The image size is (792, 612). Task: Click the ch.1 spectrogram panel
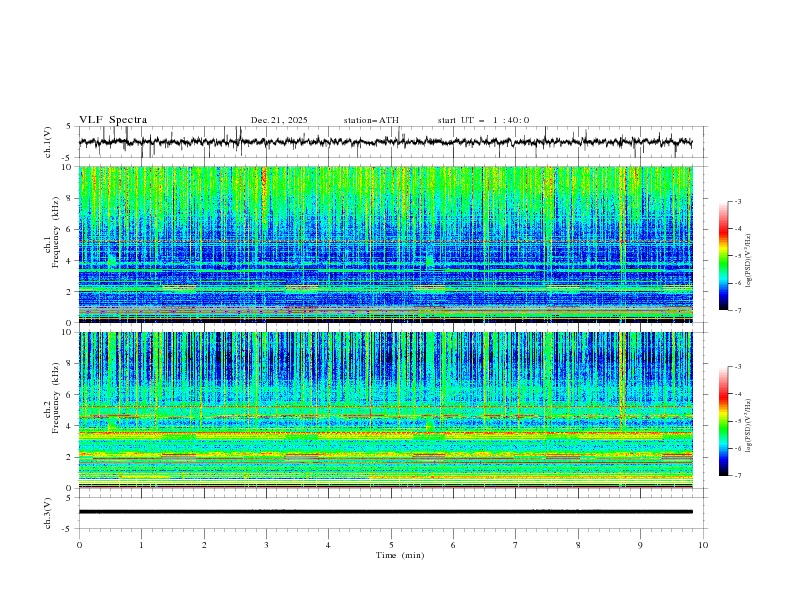click(386, 244)
